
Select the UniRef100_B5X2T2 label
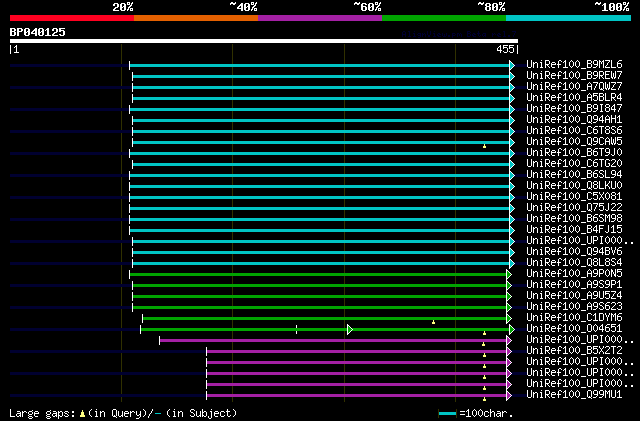(574, 351)
